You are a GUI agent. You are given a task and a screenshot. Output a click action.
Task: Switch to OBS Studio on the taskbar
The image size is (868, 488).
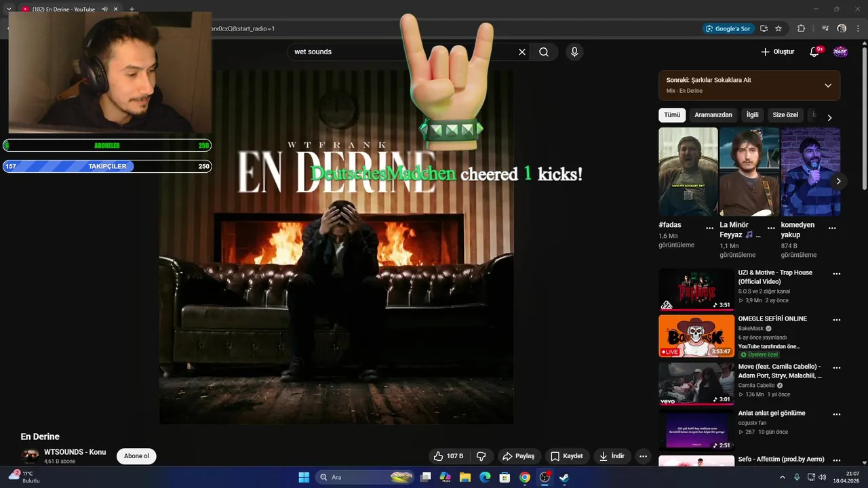point(545,477)
